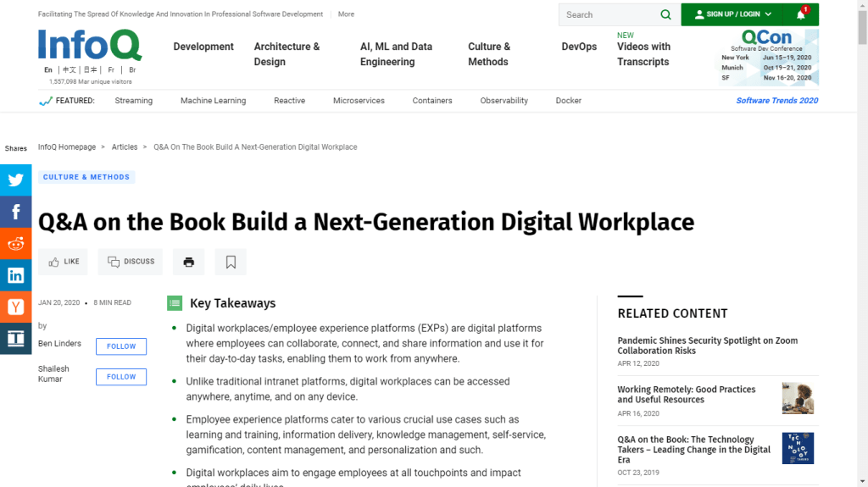This screenshot has width=868, height=487.
Task: Type in the Search field
Action: click(x=608, y=14)
